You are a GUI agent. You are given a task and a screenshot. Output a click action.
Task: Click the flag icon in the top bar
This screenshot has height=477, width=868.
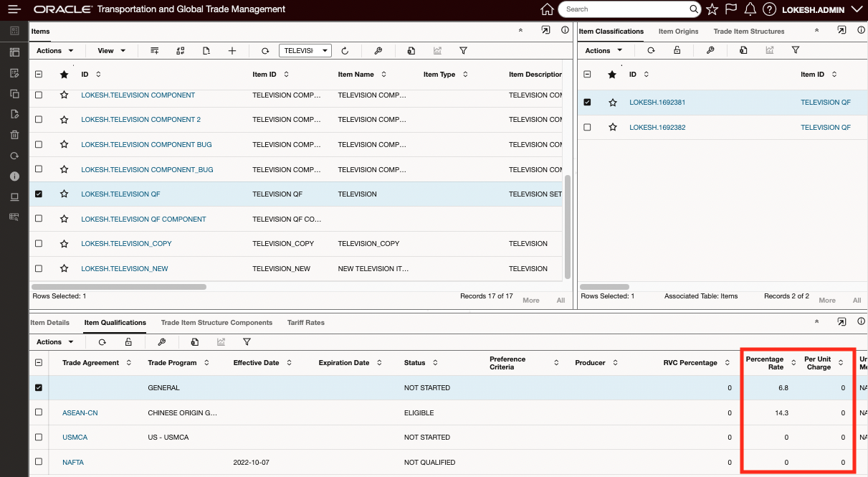[730, 9]
